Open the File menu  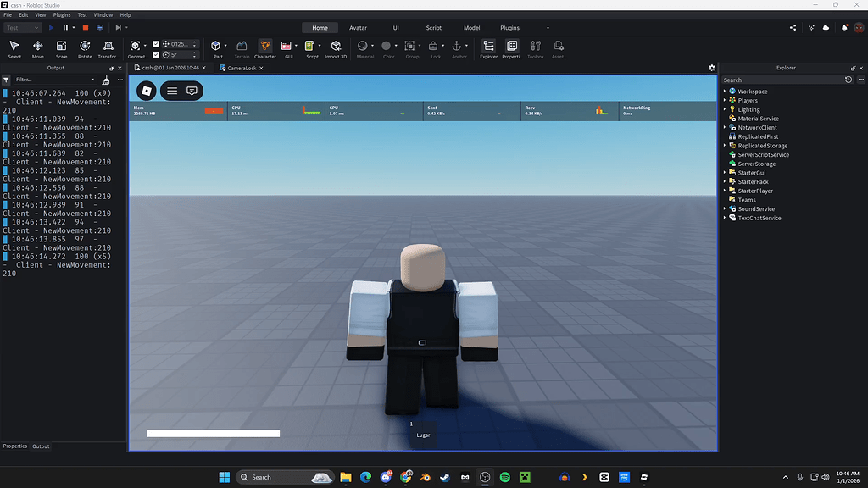[8, 15]
